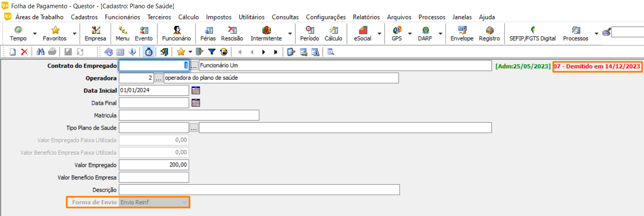The image size is (644, 216).
Task: Click the Empresa toolbar icon
Action: (95, 34)
